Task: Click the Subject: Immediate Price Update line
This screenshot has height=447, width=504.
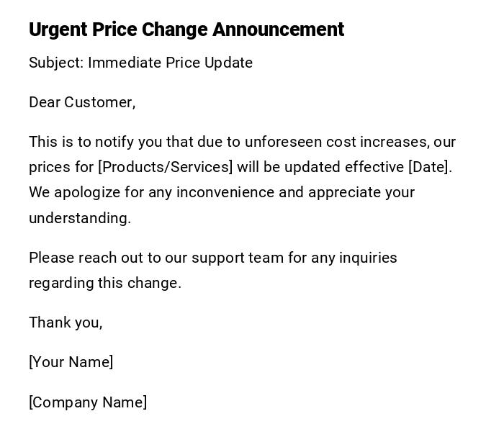Action: 140,63
